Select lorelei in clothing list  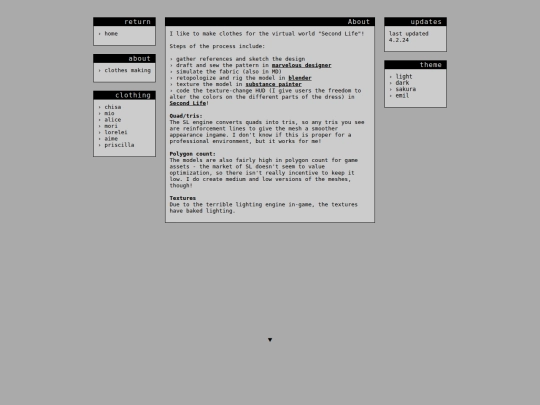116,132
